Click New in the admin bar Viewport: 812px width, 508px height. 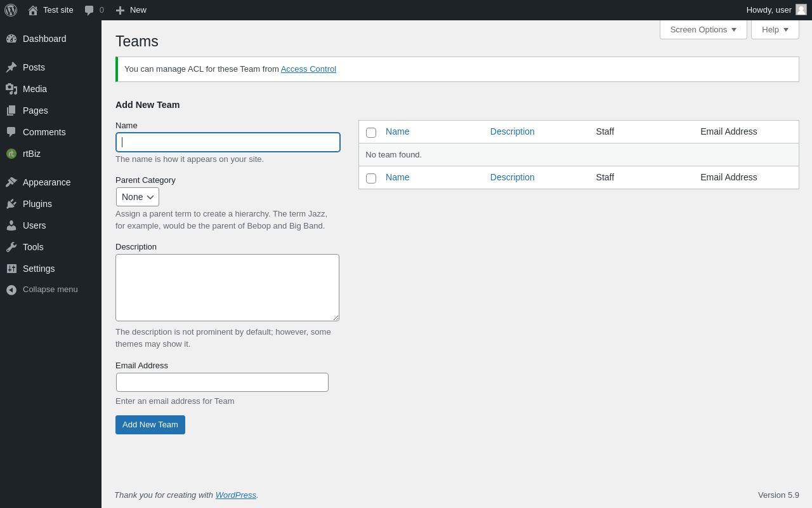coord(138,10)
